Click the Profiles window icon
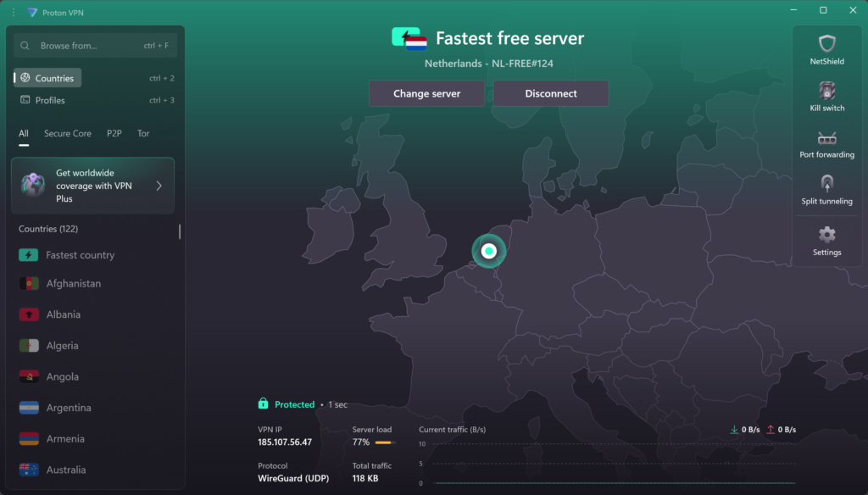Viewport: 868px width, 495px height. point(25,100)
